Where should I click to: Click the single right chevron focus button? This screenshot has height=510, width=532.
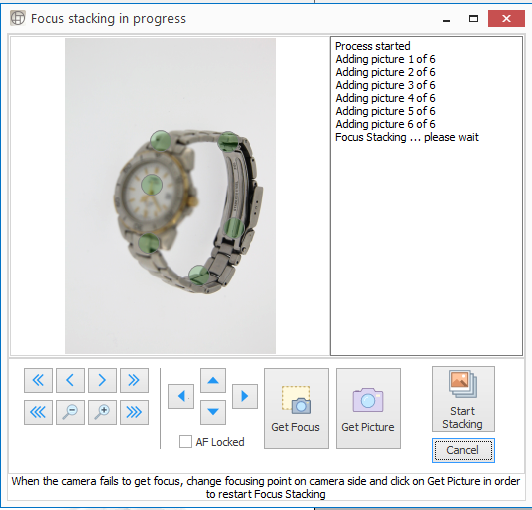click(x=102, y=380)
